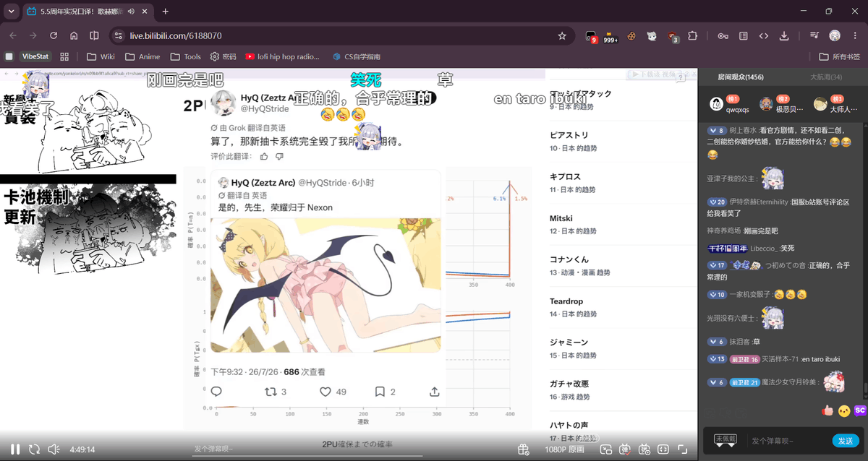Mute the player volume speaker icon
This screenshot has width=868, height=461.
[x=54, y=449]
